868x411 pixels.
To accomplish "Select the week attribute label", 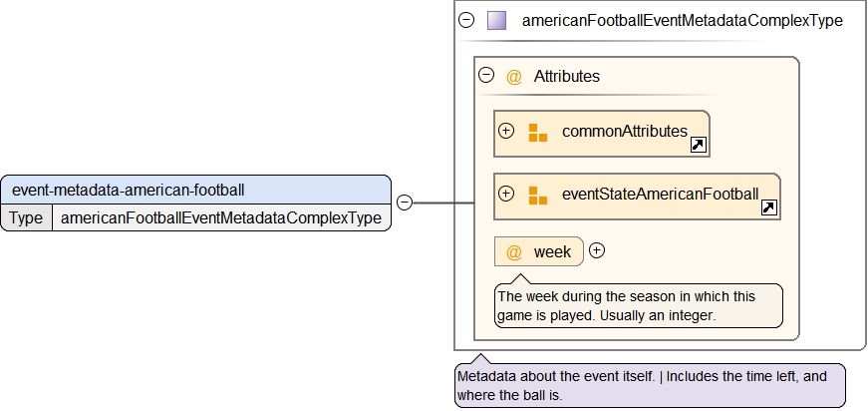I will pyautogui.click(x=552, y=251).
